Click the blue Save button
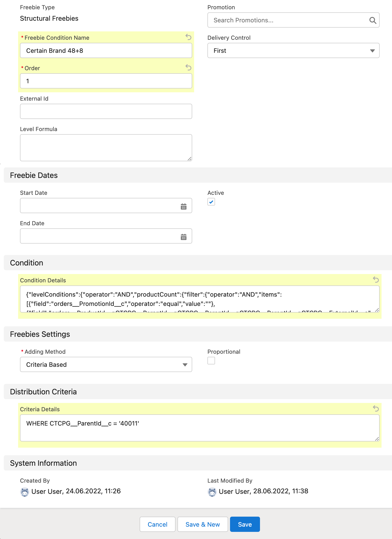The image size is (392, 539). coord(245,524)
